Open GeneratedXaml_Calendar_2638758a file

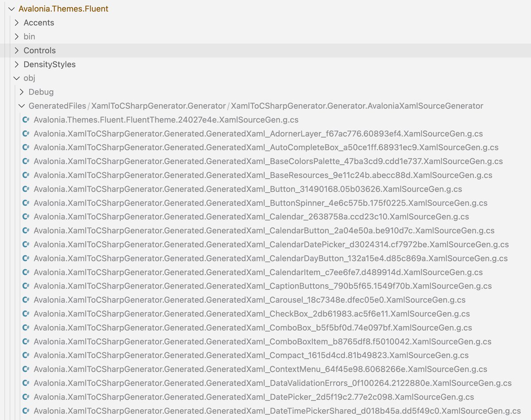point(251,217)
